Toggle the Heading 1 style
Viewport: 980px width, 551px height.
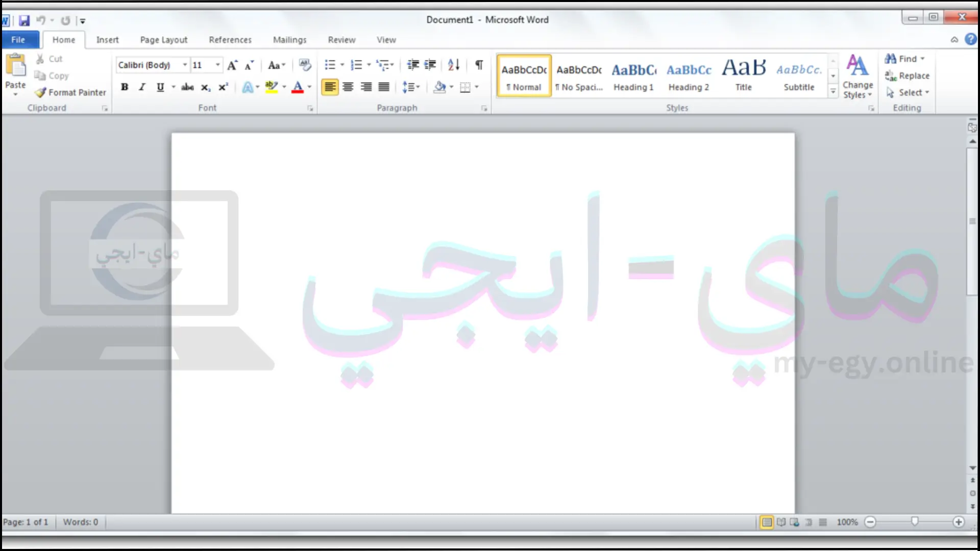click(x=633, y=74)
